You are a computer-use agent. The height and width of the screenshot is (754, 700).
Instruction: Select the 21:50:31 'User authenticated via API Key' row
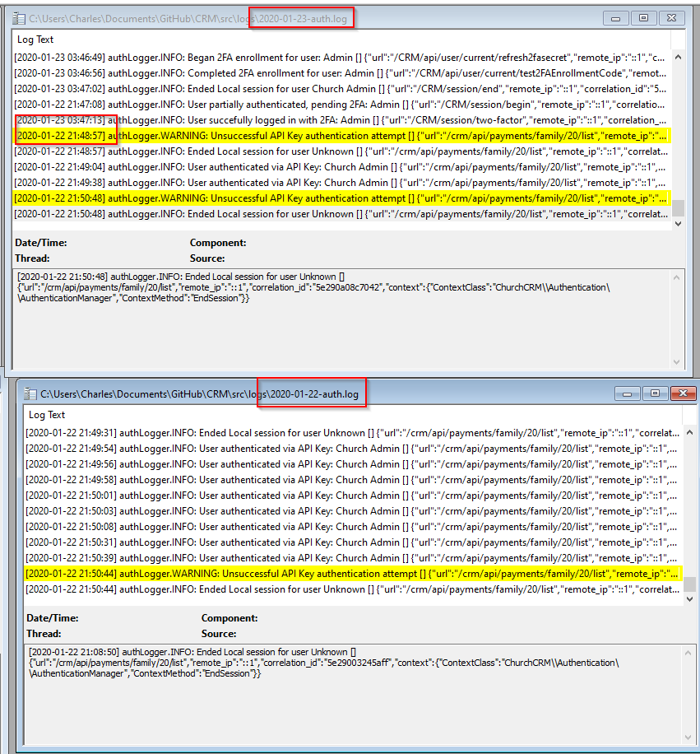pos(353,542)
